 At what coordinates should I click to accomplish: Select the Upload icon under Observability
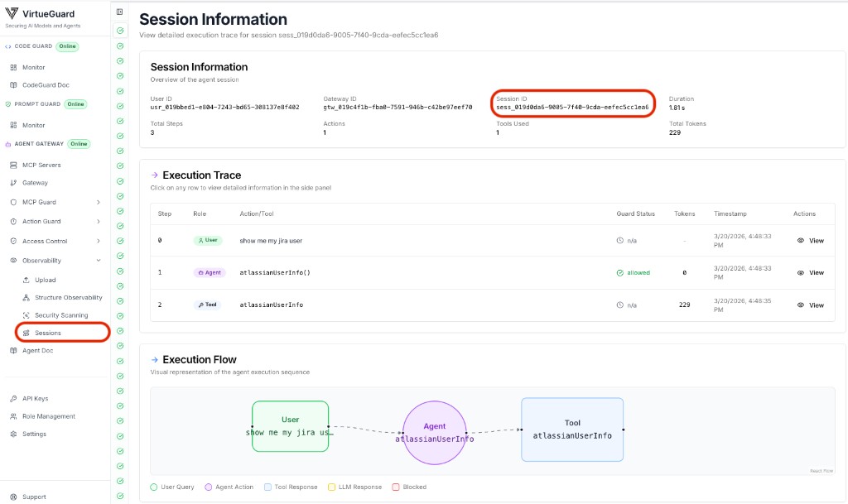tap(26, 279)
